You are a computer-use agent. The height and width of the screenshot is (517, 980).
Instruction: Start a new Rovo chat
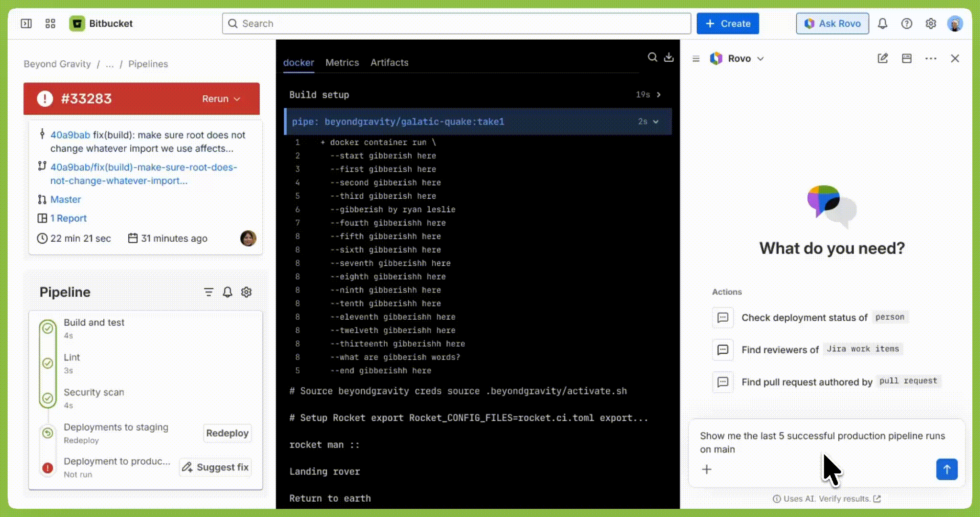(883, 58)
